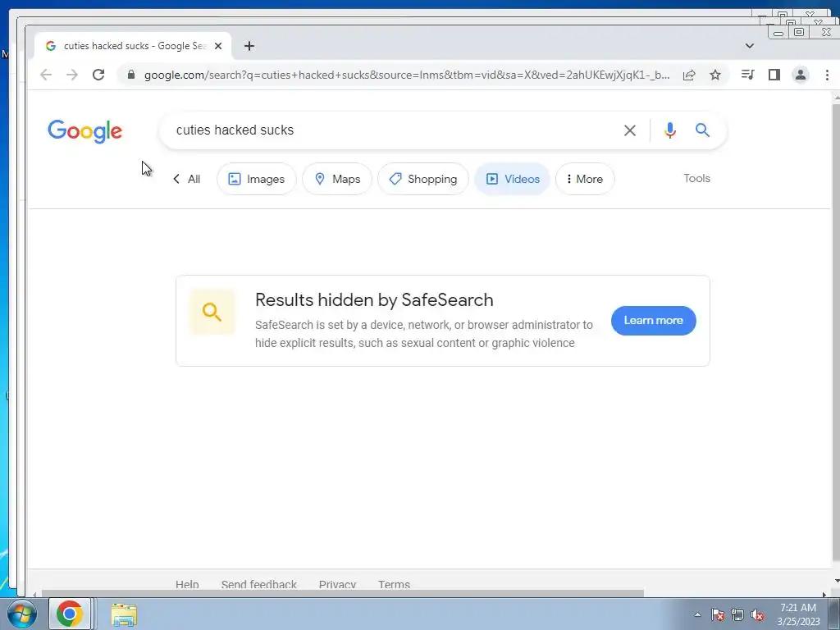Click the browser forward arrow

coord(72,75)
